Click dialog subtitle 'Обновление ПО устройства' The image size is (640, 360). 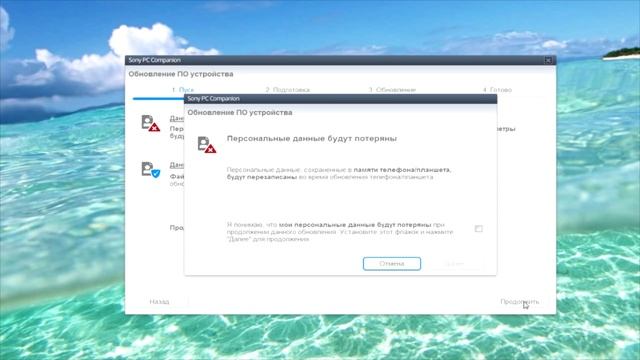240,112
